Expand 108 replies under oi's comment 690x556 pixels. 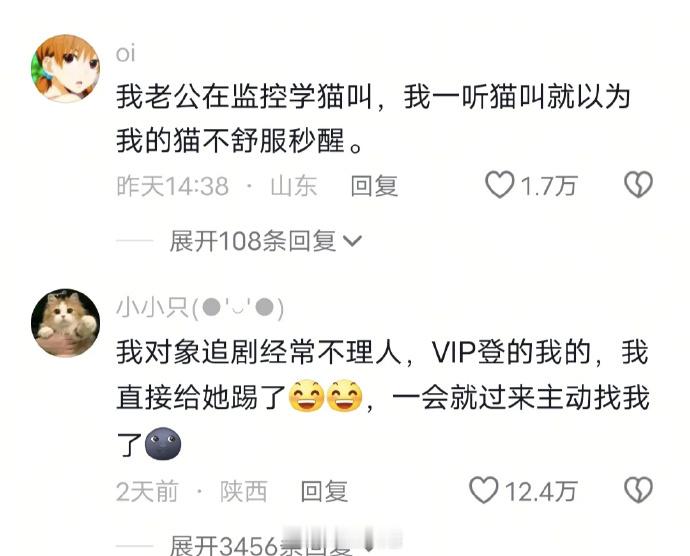266,241
